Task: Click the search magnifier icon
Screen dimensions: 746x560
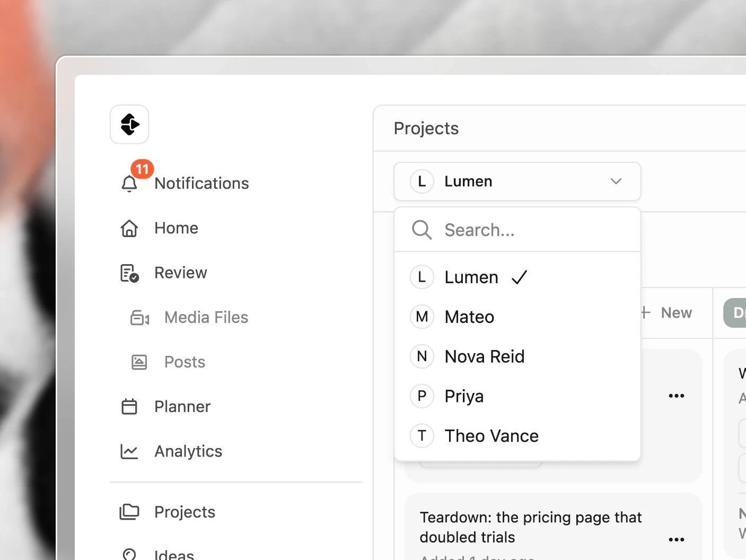Action: (x=422, y=230)
